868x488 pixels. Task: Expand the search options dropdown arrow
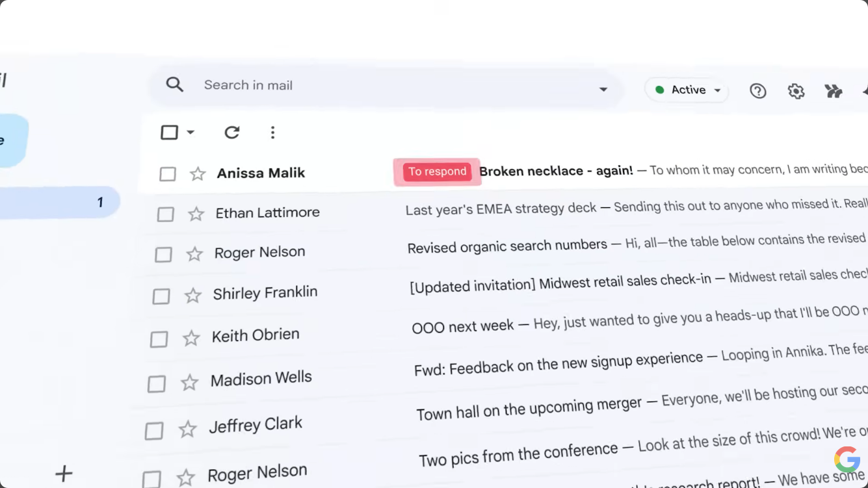pyautogui.click(x=603, y=89)
